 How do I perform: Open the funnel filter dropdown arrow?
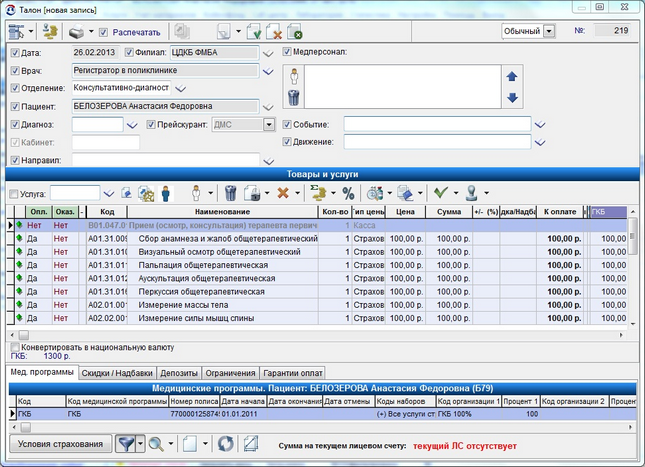point(140,444)
